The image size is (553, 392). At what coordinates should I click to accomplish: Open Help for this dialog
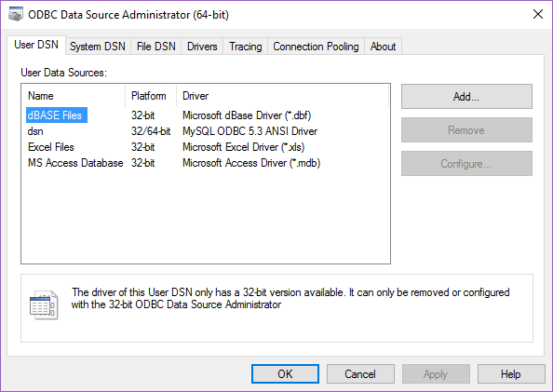click(x=511, y=374)
